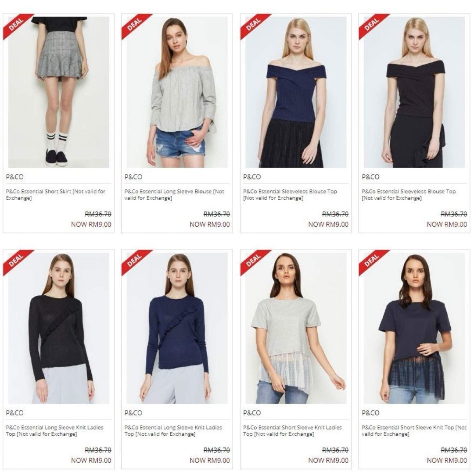The width and height of the screenshot is (474, 476).
Task: Open the navy long sleeve knit top image
Action: [x=177, y=328]
